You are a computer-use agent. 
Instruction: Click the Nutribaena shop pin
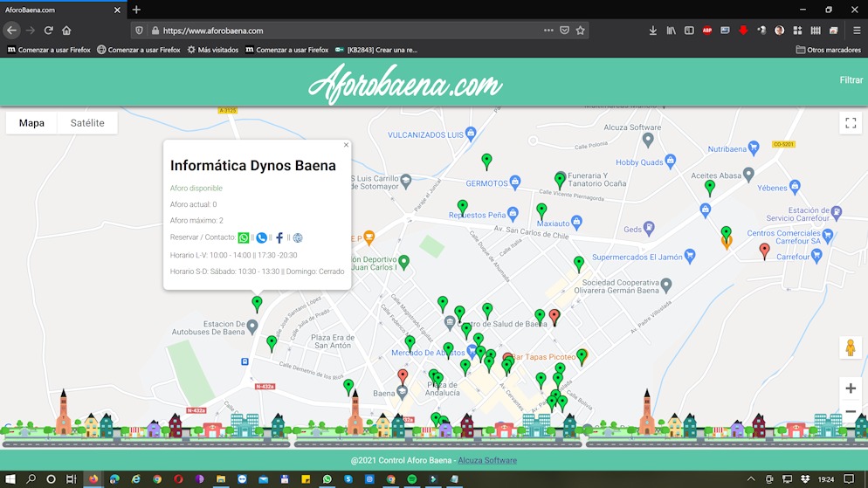[754, 148]
